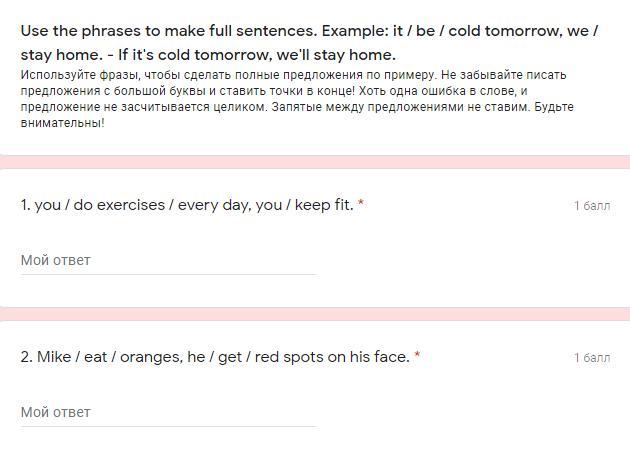Click the '1.' number of the first question
The width and height of the screenshot is (630, 456).
[25, 205]
